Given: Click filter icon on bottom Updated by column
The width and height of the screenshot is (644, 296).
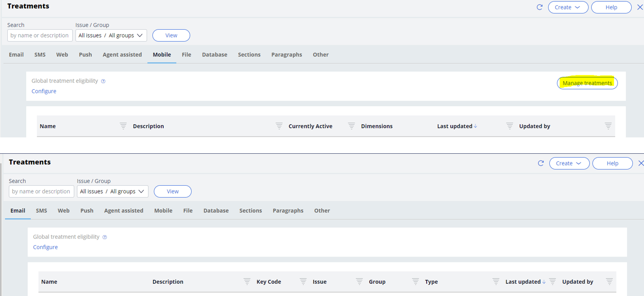Looking at the screenshot, I should pyautogui.click(x=609, y=282).
